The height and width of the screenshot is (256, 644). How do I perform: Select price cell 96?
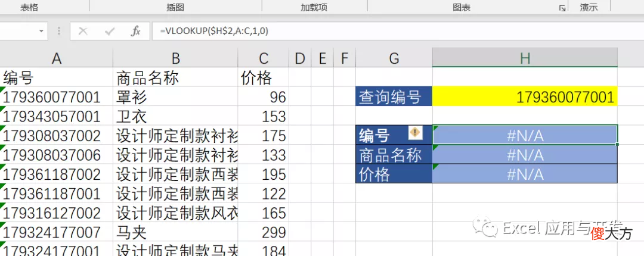pos(264,97)
